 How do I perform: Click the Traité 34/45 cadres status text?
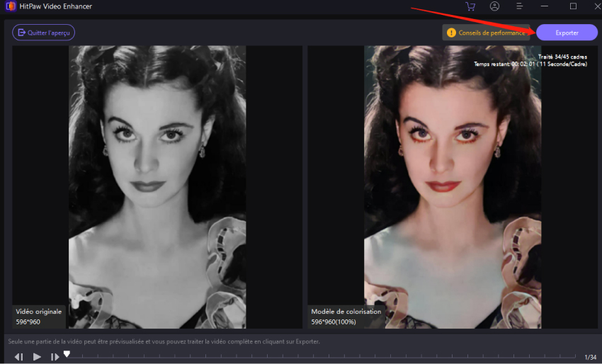coord(562,57)
